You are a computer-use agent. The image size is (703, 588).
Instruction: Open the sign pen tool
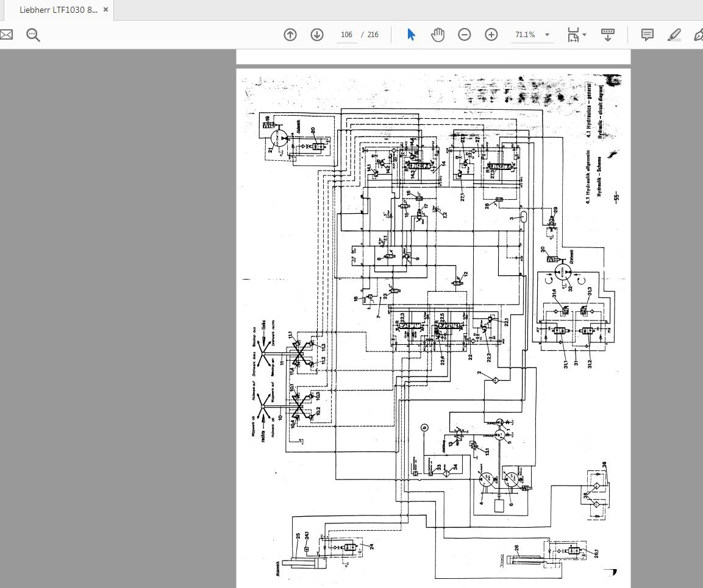click(698, 35)
